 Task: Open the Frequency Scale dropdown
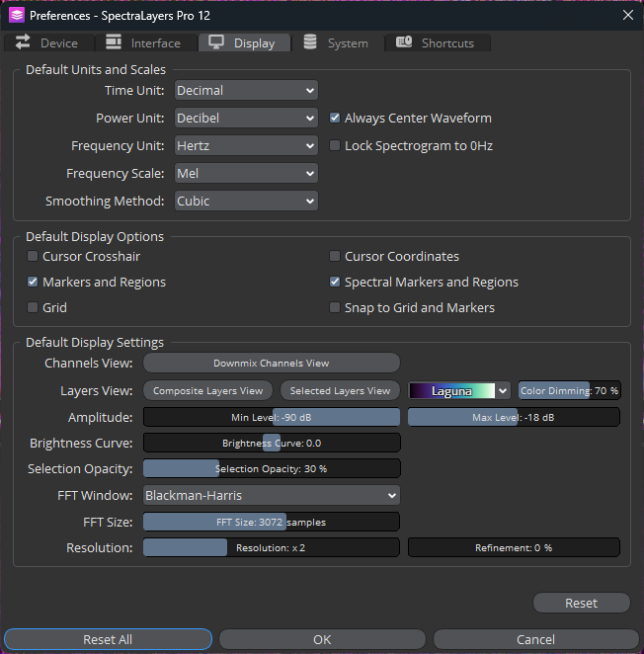coord(246,174)
